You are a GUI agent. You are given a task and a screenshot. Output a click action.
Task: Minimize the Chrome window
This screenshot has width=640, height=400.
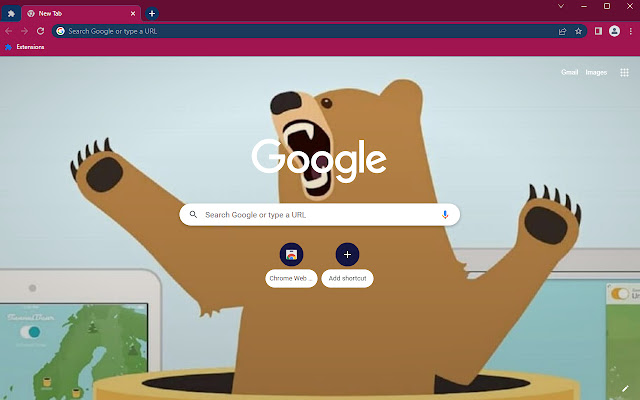(x=584, y=6)
